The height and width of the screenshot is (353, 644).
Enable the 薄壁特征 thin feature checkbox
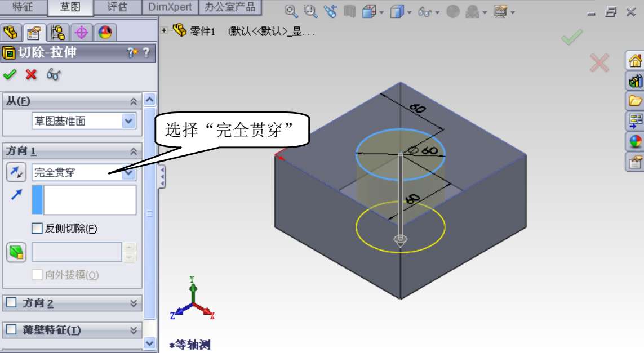(x=11, y=330)
